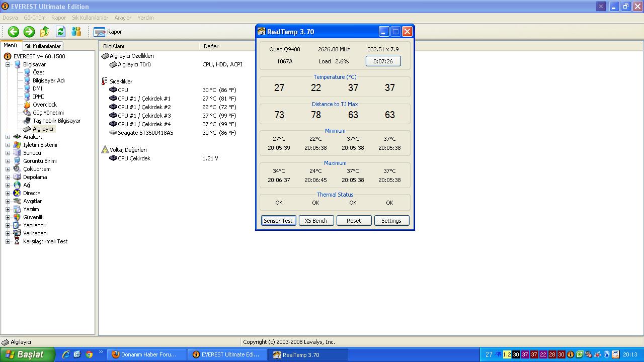Screen dimensions: 644x362
Task: Expand the İşletim Sistemi tree node
Action: [x=8, y=145]
